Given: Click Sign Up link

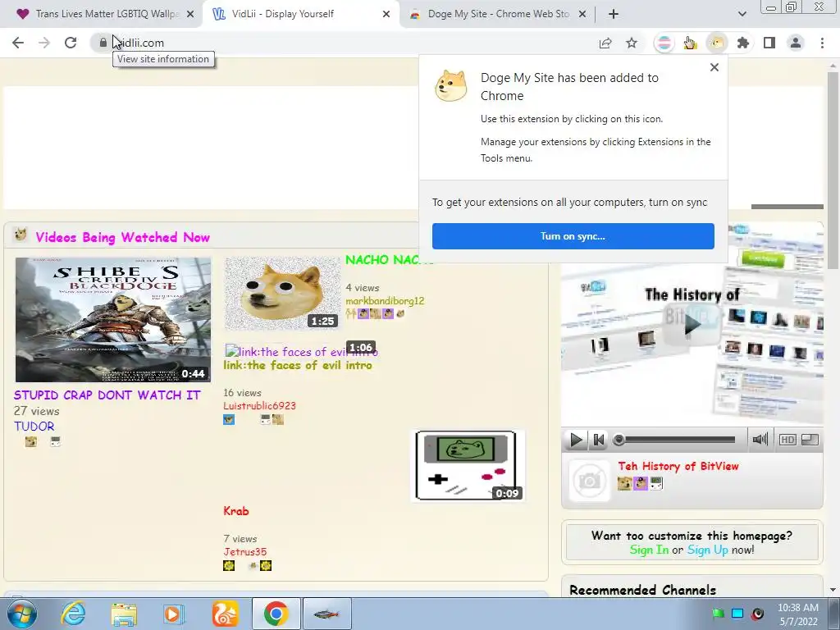Looking at the screenshot, I should [x=707, y=550].
